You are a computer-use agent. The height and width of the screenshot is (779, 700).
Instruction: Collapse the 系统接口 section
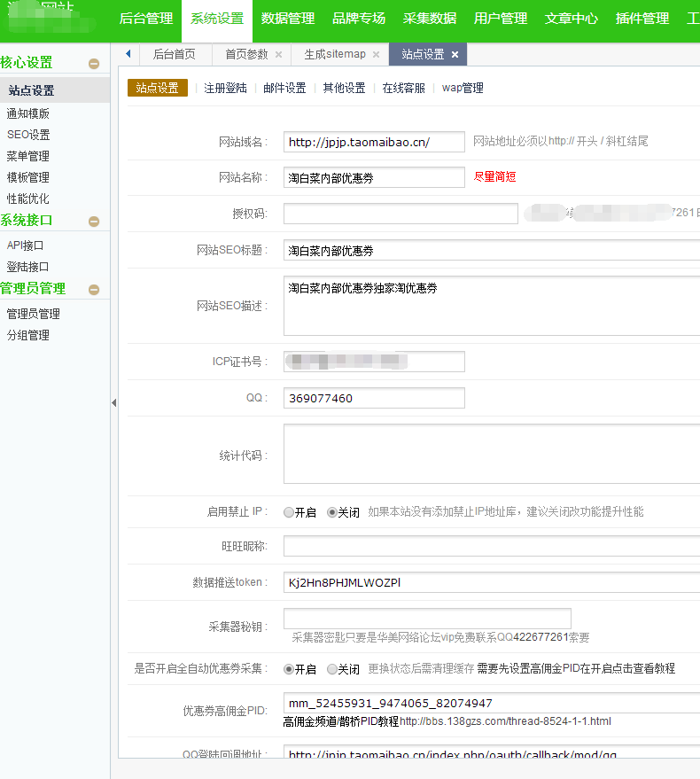tap(94, 222)
